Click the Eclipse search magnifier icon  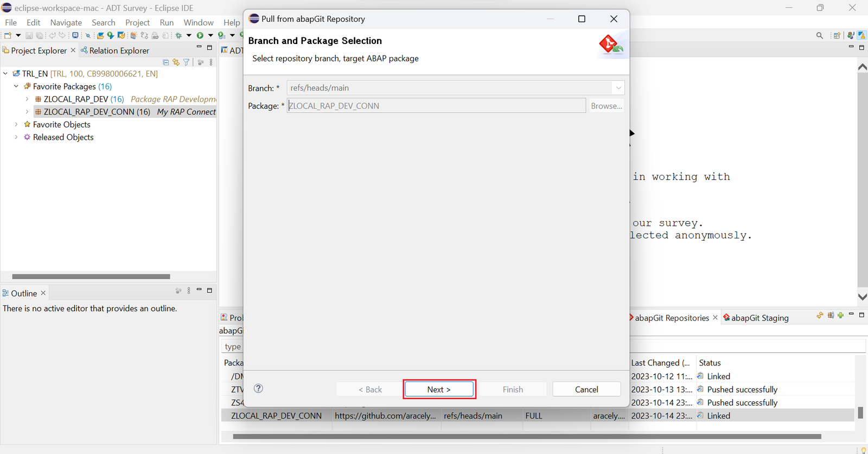(820, 35)
